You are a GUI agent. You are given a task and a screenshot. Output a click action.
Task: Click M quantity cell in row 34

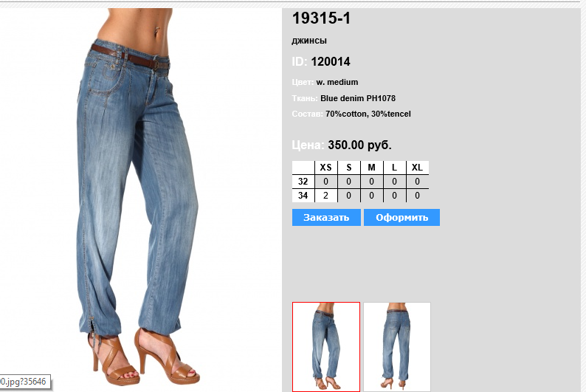(x=371, y=196)
